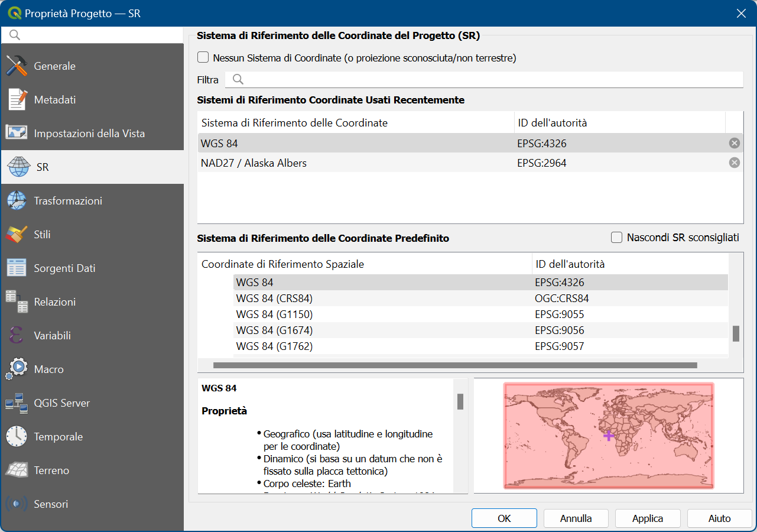Open the Macro tab

click(x=92, y=369)
